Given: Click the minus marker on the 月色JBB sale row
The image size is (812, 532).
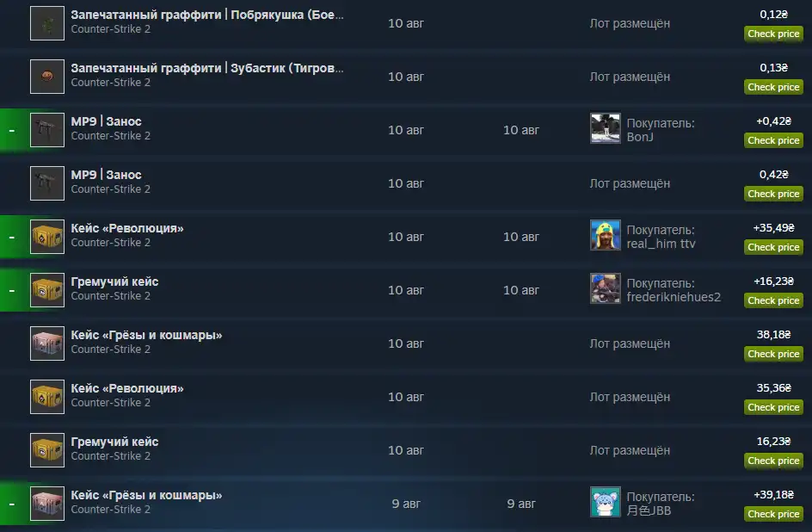Looking at the screenshot, I should pyautogui.click(x=11, y=504).
